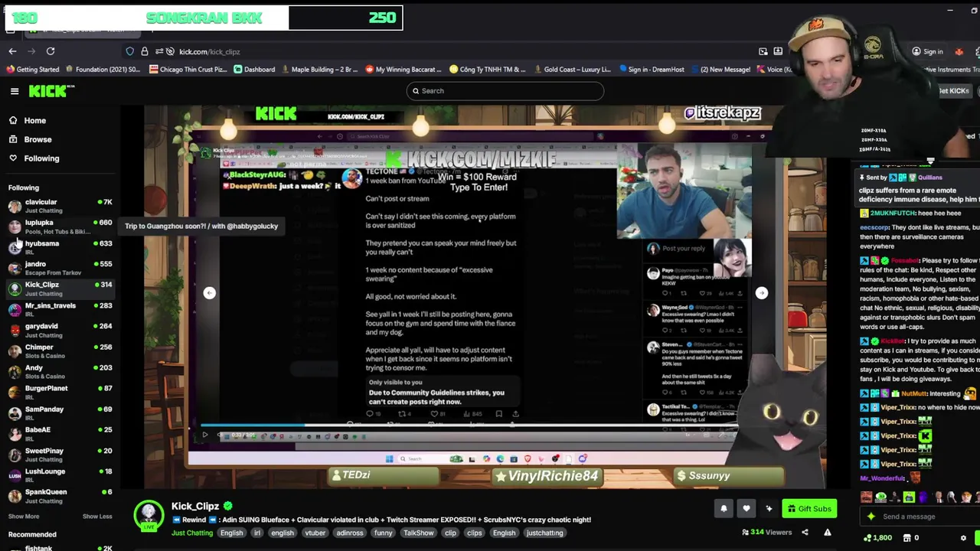Click the English tag next to Just Chatting
Image resolution: width=980 pixels, height=551 pixels.
[x=231, y=533]
